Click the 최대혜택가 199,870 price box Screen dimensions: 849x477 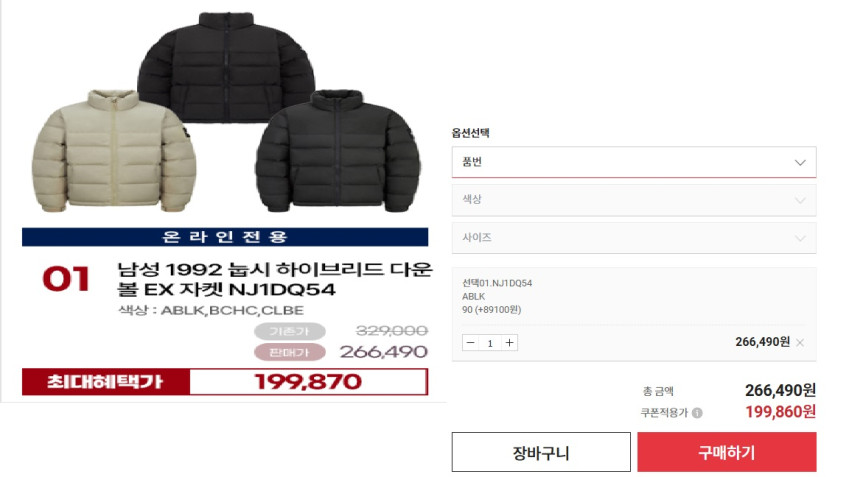(225, 382)
